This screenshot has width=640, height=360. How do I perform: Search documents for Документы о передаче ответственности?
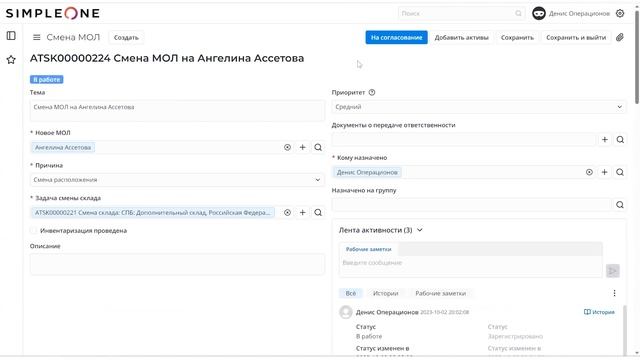[x=620, y=140]
